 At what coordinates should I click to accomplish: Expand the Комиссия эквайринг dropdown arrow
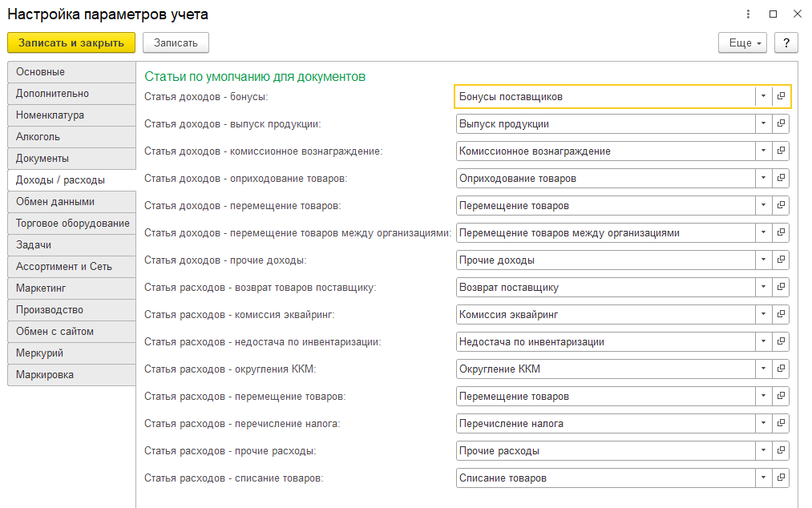[x=763, y=314]
